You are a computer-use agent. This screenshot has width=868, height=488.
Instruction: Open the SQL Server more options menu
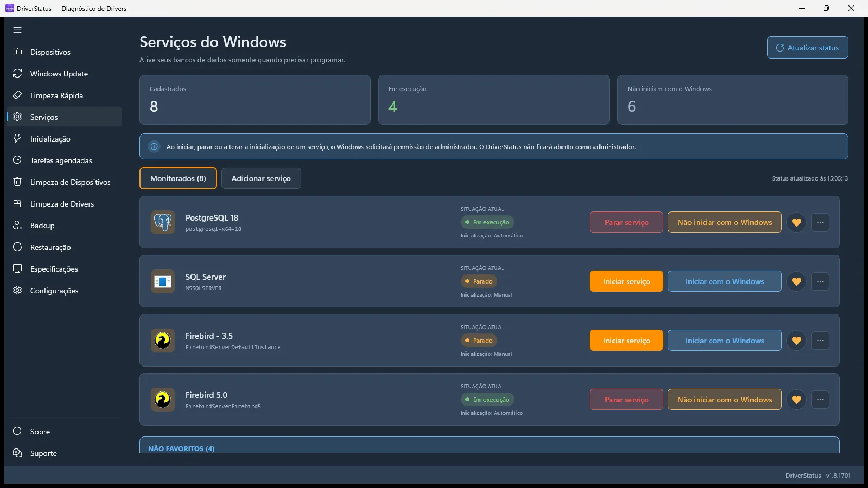coord(820,281)
